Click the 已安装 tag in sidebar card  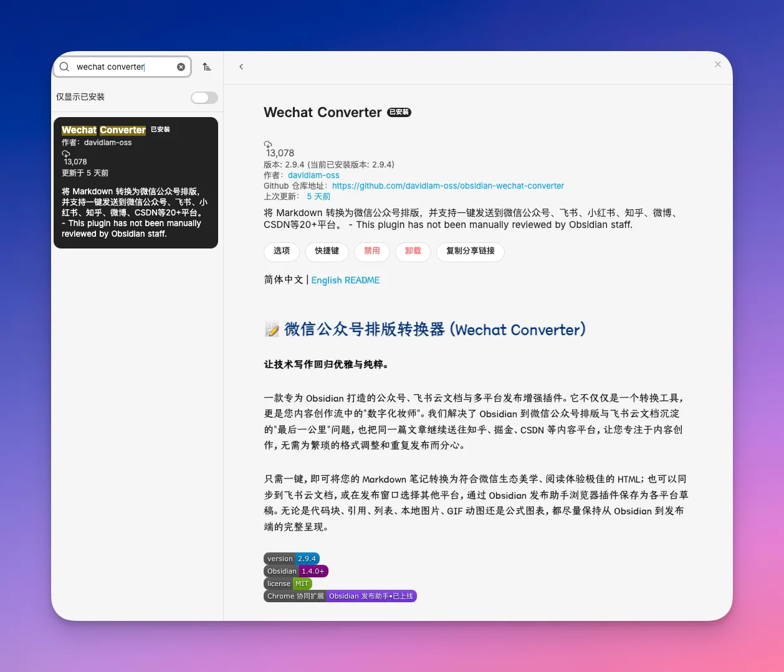[x=160, y=130]
